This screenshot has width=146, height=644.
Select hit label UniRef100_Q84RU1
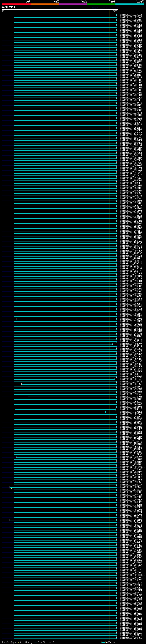point(131,65)
